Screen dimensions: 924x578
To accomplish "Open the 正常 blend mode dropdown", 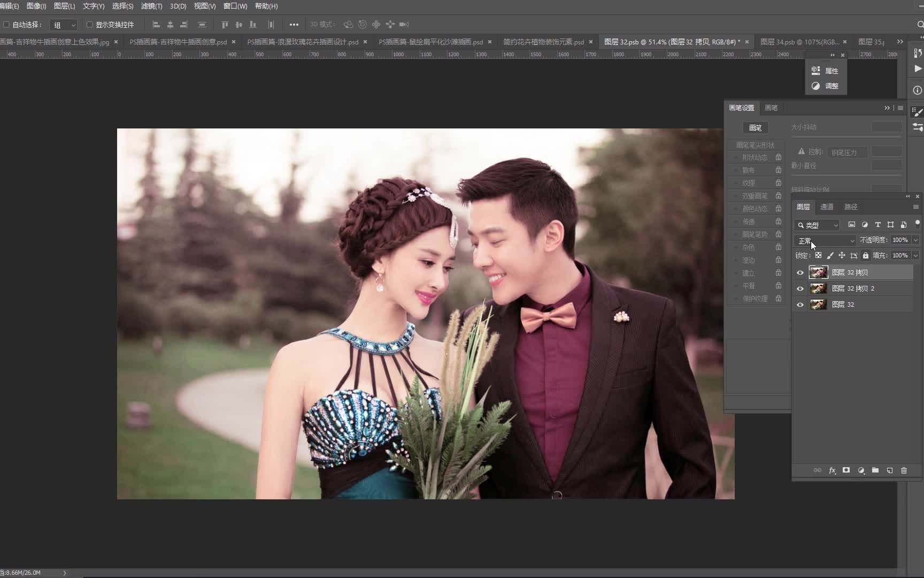I will [826, 241].
